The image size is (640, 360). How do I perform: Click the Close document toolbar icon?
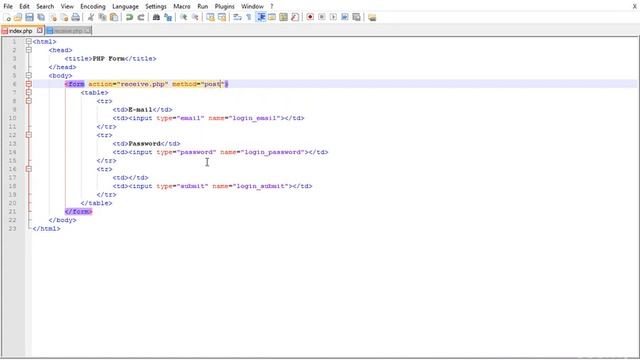53,17
